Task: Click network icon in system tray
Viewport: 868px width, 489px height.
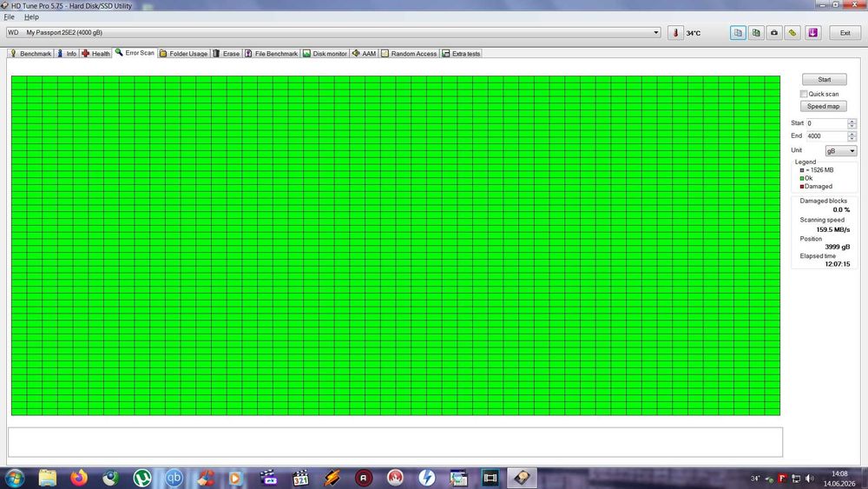Action: point(797,479)
